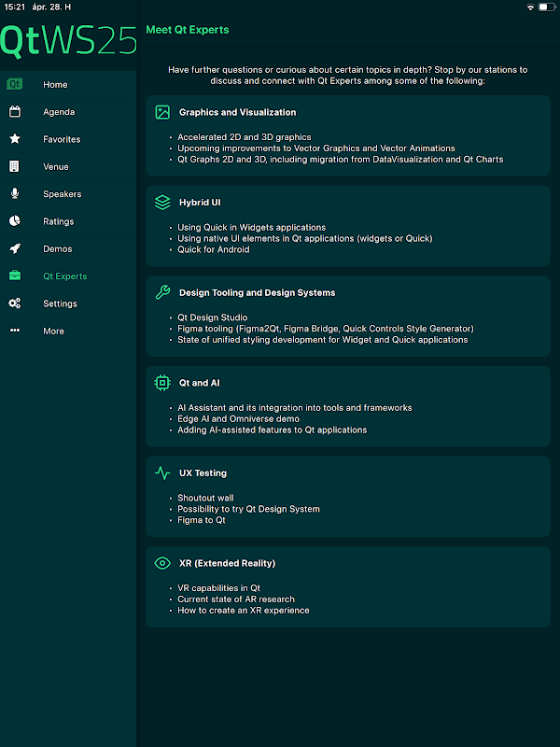Click the 'ápr. 28. H' date in status bar

coord(51,7)
